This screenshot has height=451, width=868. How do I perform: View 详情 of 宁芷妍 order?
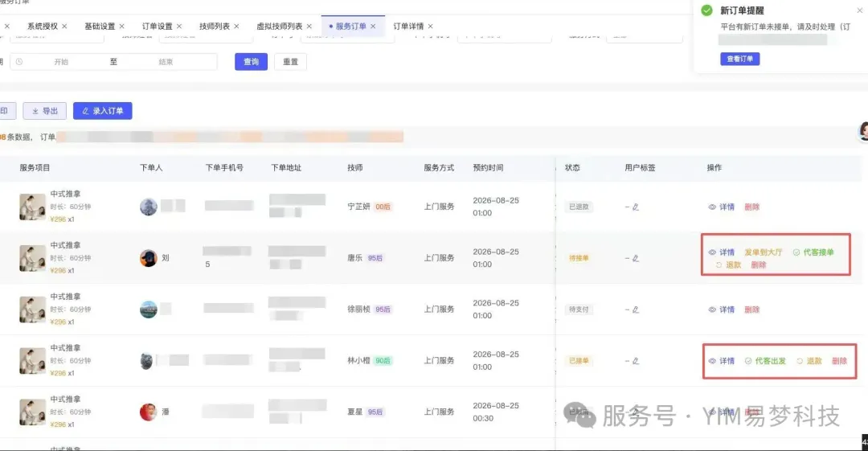coord(722,207)
